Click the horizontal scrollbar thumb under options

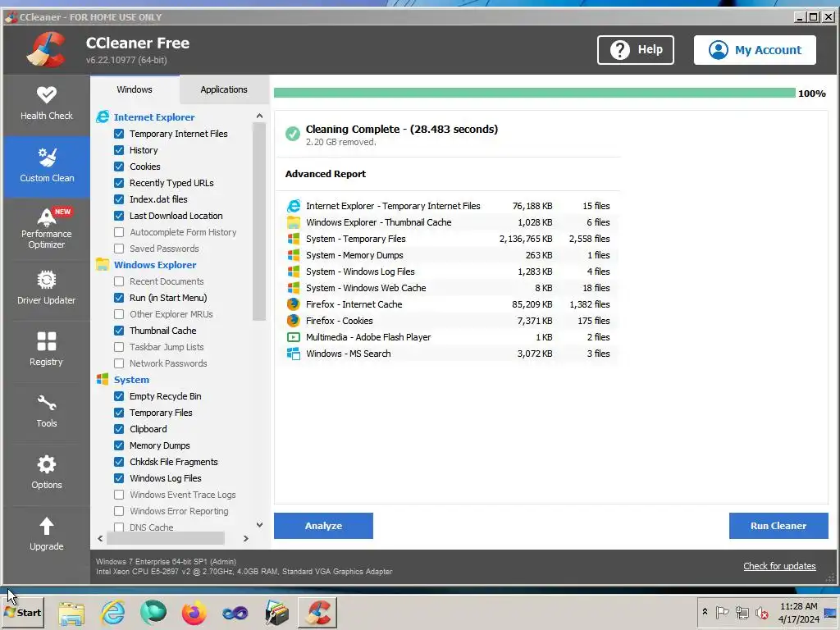(166, 538)
